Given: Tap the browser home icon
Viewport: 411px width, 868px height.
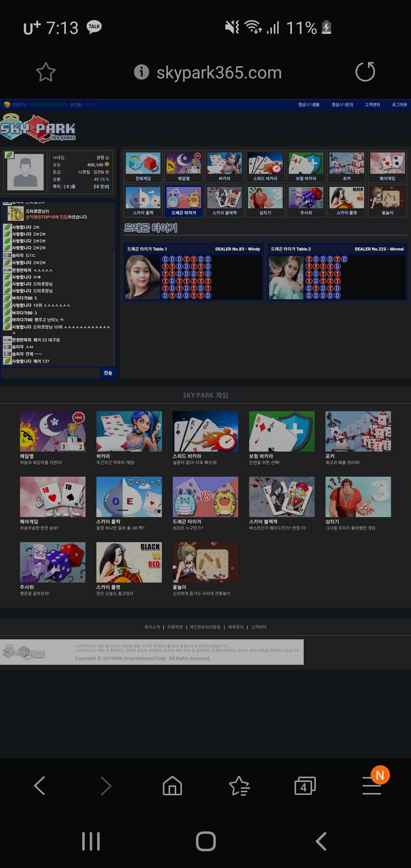Looking at the screenshot, I should [x=172, y=786].
